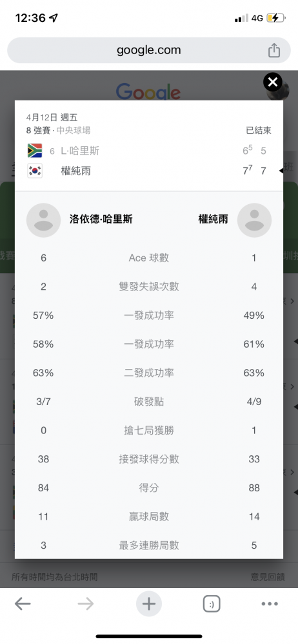This screenshot has width=298, height=644.
Task: Open the tab switcher icon
Action: tap(212, 604)
